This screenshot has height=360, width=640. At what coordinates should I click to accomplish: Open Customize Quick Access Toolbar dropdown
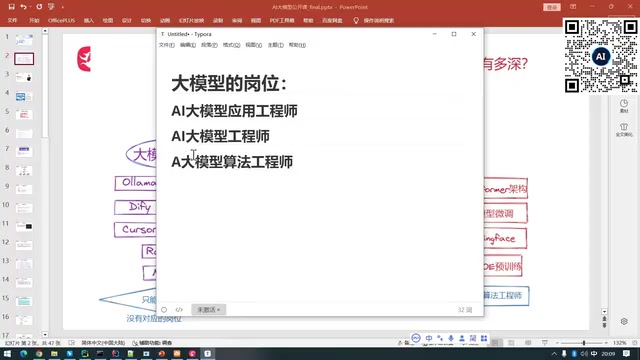pos(62,7)
